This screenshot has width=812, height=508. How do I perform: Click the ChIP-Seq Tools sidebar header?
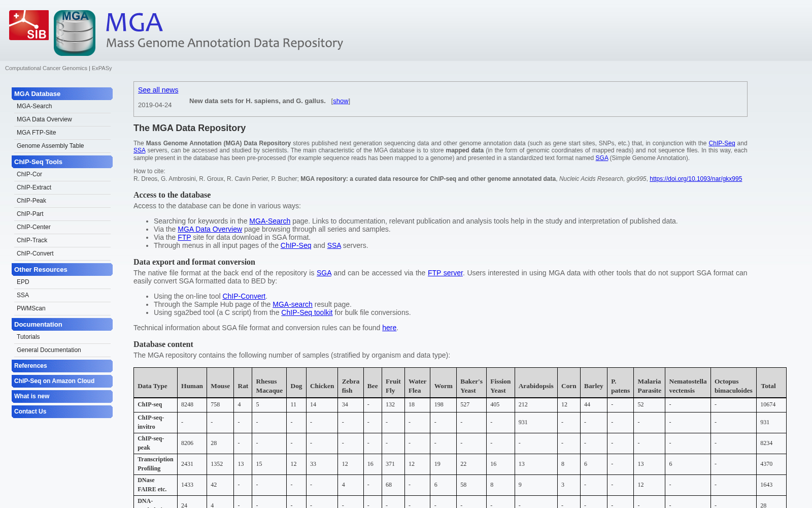coord(62,162)
